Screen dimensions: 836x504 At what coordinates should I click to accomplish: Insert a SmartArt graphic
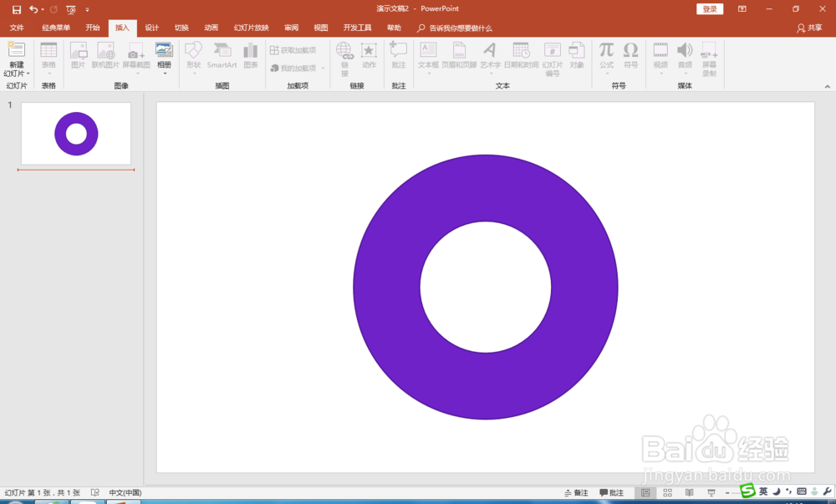tap(222, 55)
